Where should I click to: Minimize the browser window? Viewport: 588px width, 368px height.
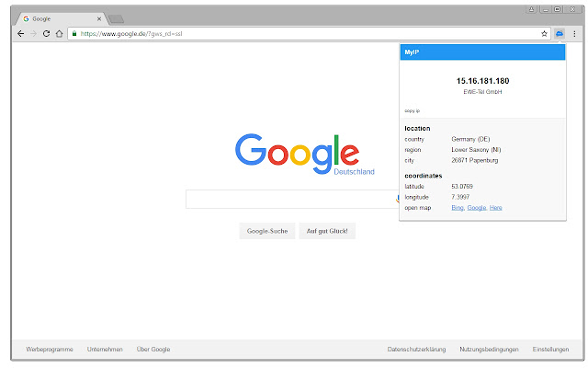(x=545, y=9)
